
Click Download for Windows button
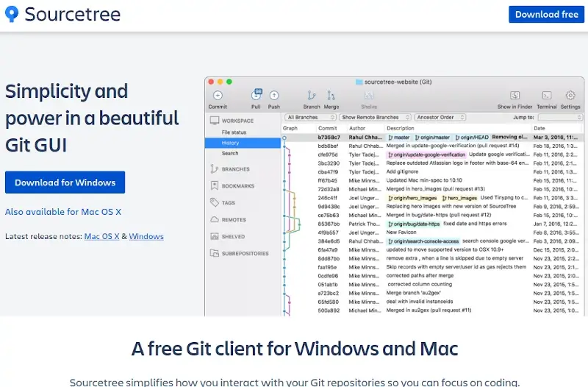[x=65, y=182]
